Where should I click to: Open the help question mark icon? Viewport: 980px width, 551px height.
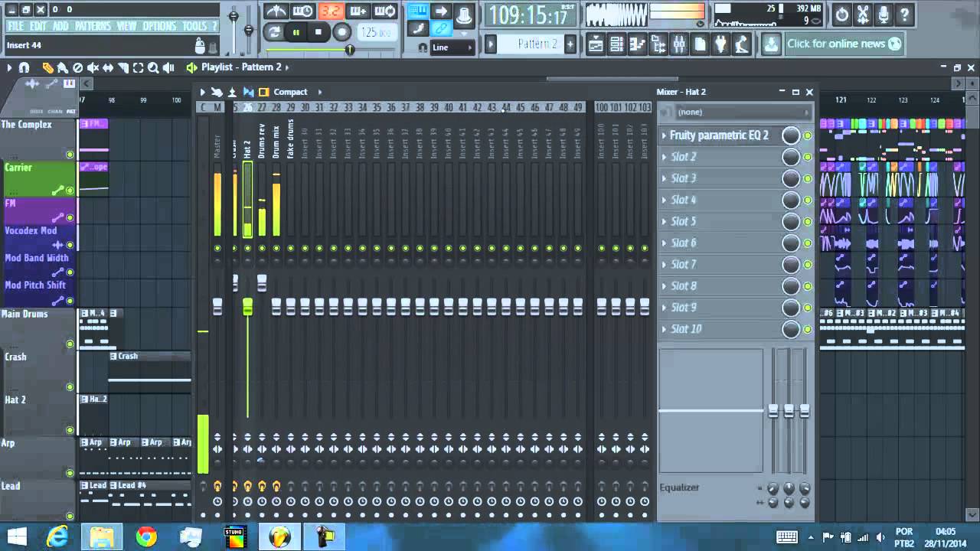point(904,14)
